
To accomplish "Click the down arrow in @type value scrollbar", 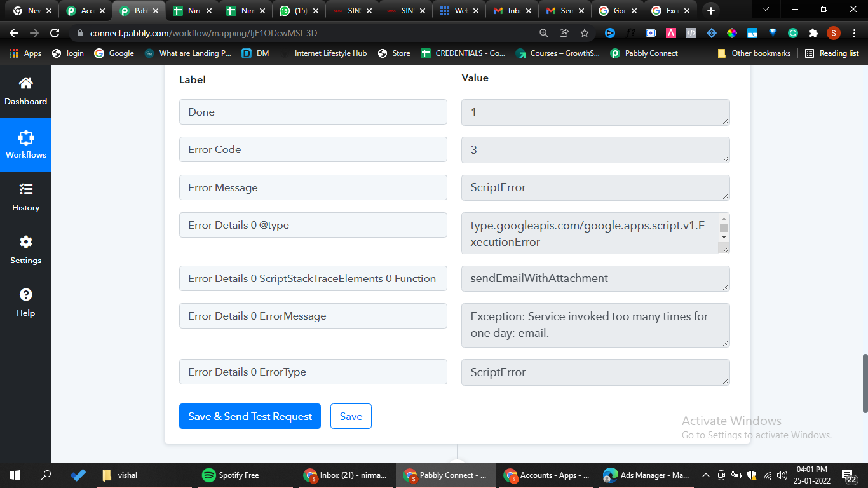I will coord(724,236).
